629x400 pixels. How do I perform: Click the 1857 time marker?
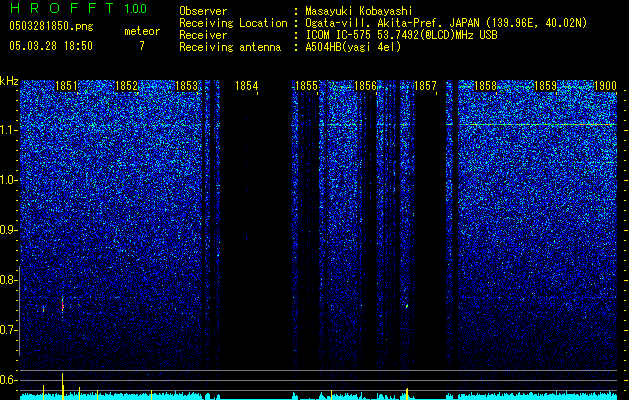425,86
